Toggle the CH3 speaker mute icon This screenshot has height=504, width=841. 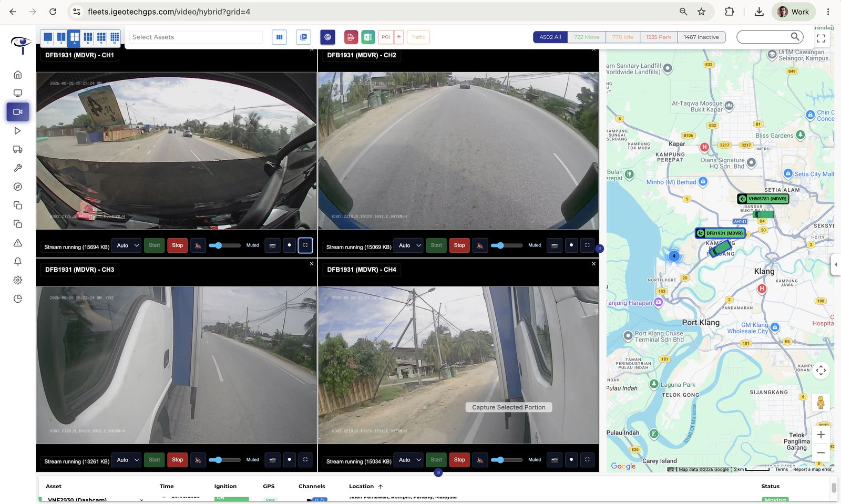point(198,460)
